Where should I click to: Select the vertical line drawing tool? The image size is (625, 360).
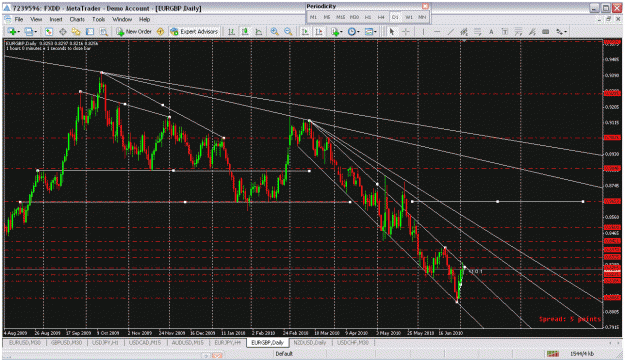[423, 31]
